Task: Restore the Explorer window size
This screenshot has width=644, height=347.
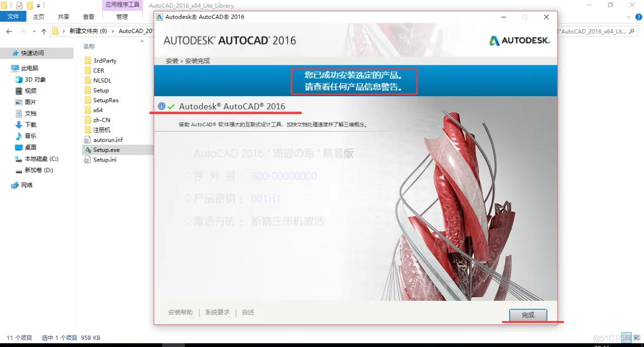Action: pos(610,5)
